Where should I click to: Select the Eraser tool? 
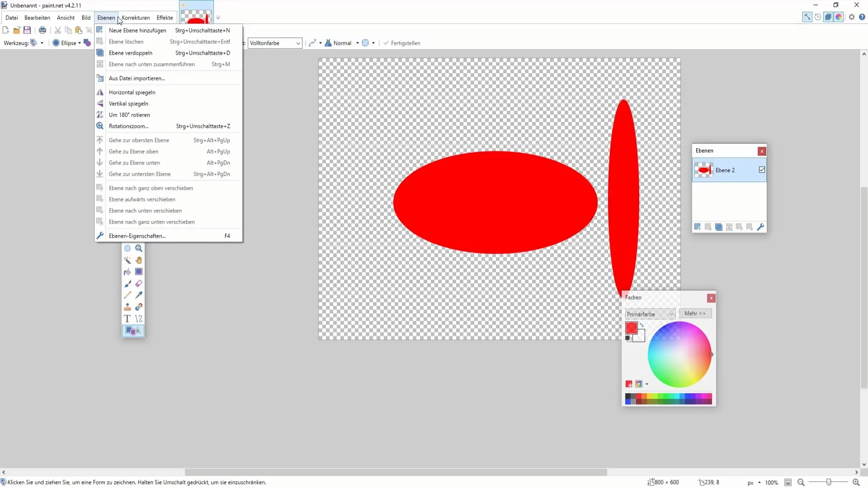[139, 284]
